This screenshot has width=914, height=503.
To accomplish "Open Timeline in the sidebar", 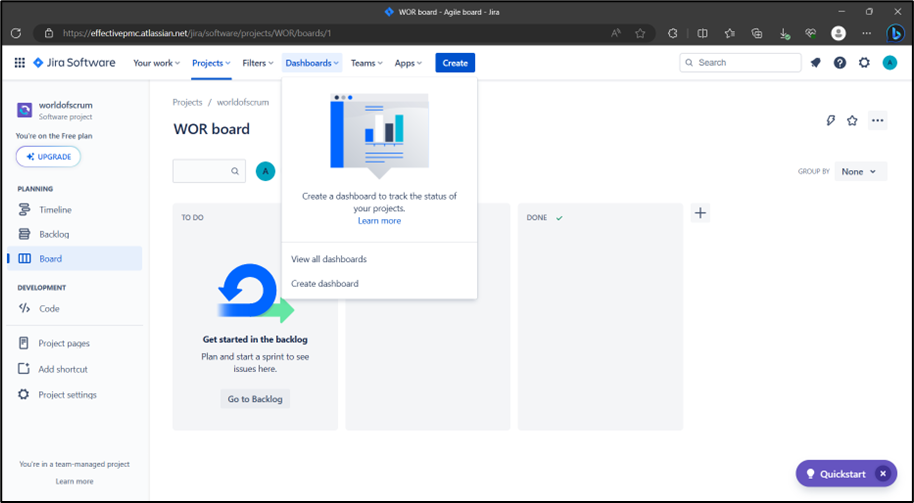I will [75, 210].
